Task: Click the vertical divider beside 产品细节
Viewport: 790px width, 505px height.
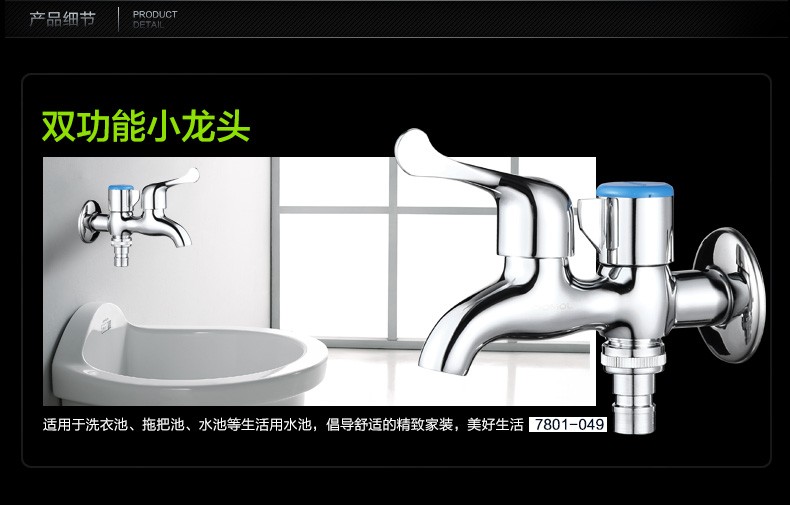Action: click(x=119, y=19)
